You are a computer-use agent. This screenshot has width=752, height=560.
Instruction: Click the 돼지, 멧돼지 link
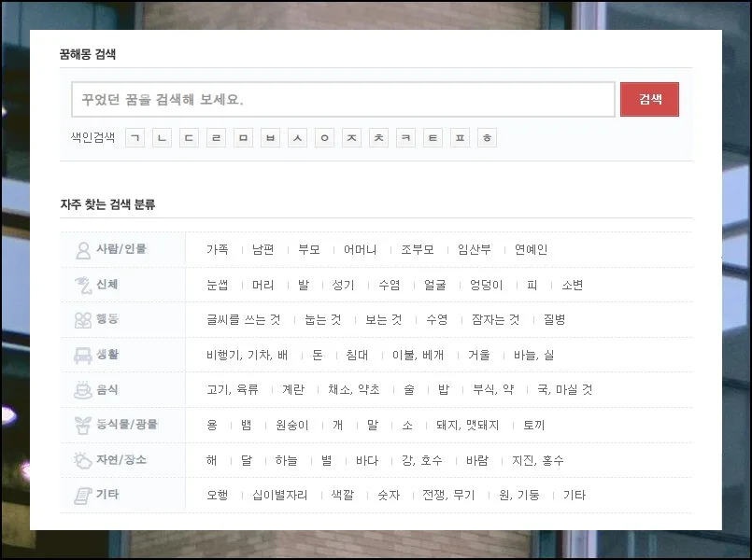click(468, 426)
